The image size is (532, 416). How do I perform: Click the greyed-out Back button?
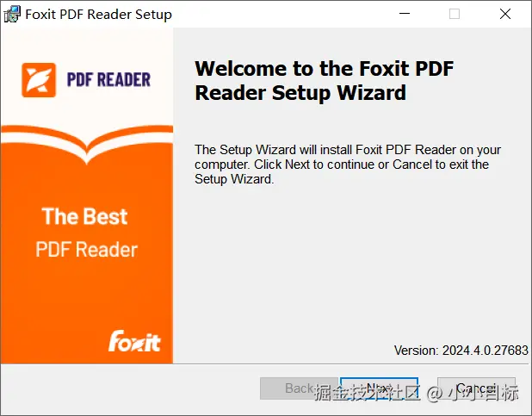(x=299, y=388)
